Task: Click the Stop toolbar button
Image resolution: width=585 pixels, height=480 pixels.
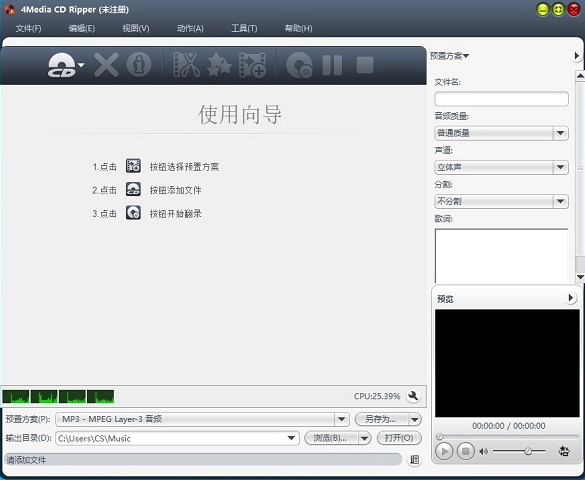Action: coord(365,65)
